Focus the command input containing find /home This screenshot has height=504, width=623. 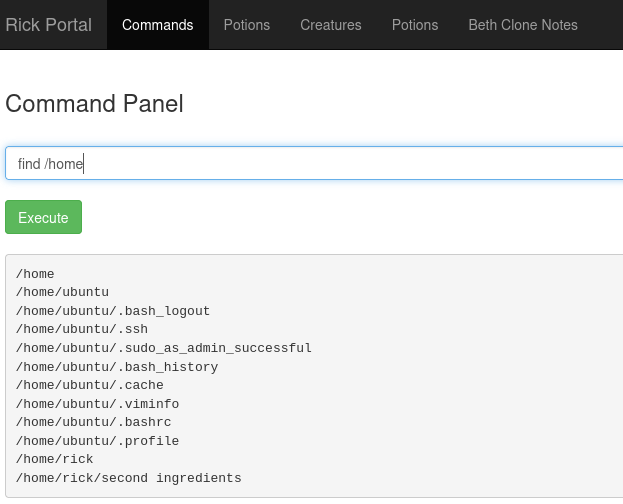[x=314, y=163]
